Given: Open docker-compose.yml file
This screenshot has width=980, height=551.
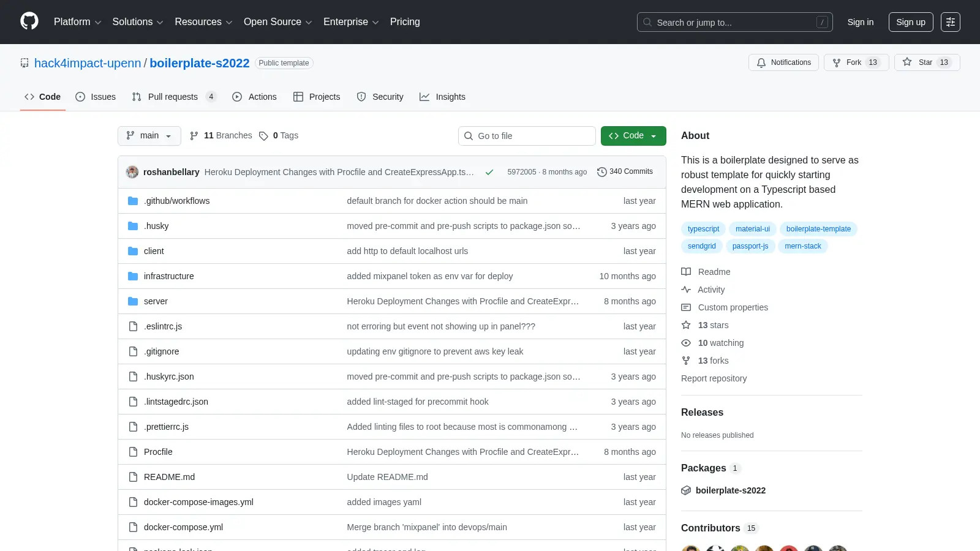Looking at the screenshot, I should pyautogui.click(x=183, y=527).
